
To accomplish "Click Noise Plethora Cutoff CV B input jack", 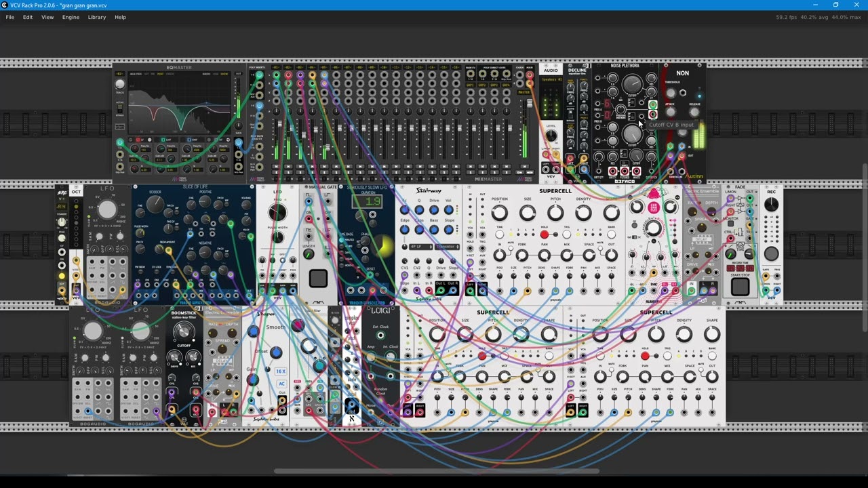I will pos(642,116).
